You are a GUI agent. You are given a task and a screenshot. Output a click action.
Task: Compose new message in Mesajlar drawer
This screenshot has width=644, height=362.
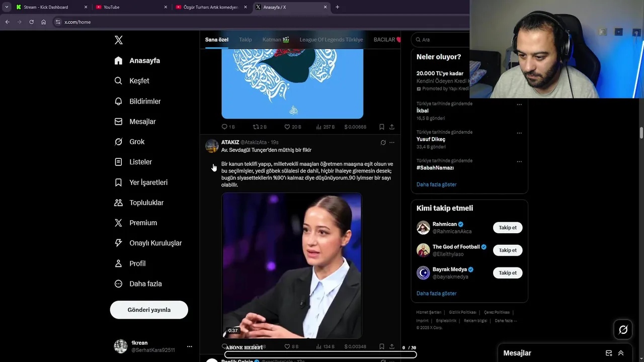[609, 353]
